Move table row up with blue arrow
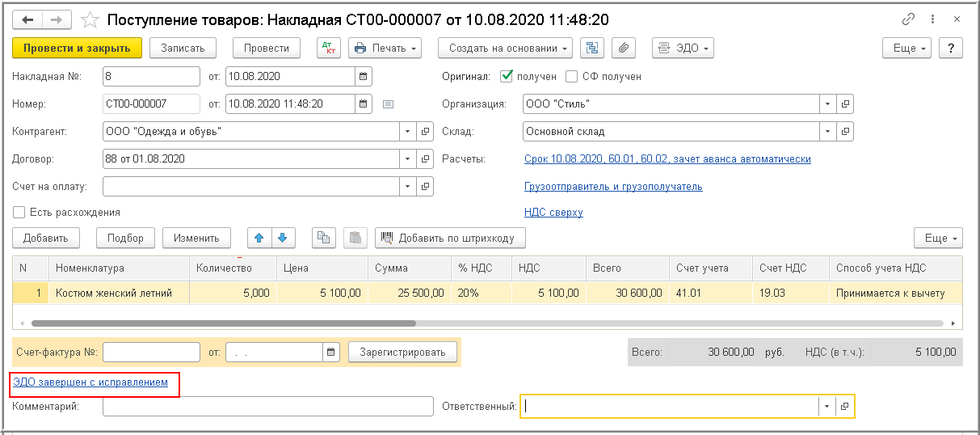The width and height of the screenshot is (980, 435). 258,238
